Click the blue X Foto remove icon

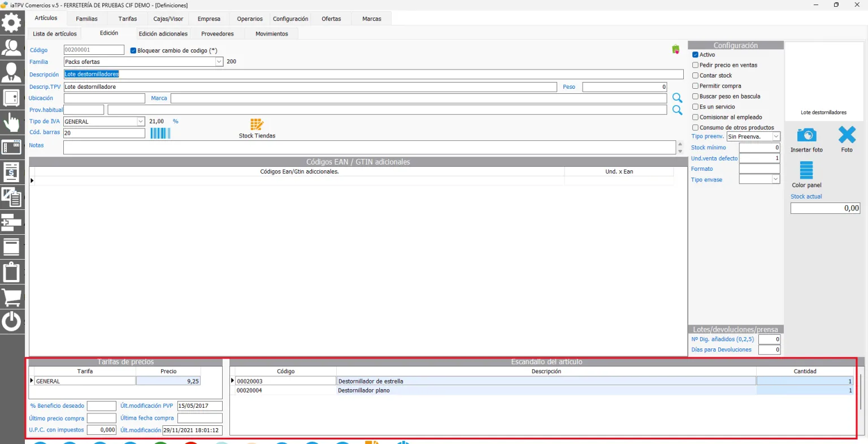tap(847, 135)
